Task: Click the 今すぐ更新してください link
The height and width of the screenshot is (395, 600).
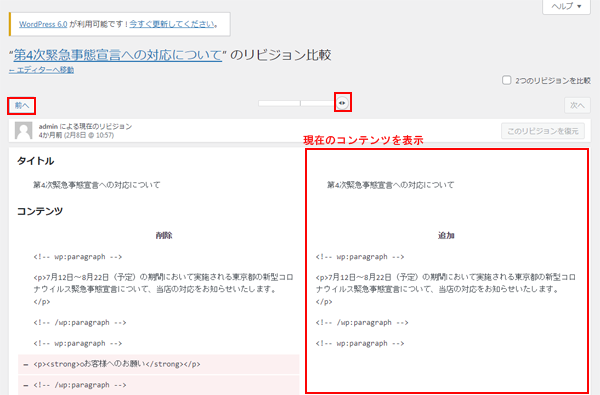Action: (x=171, y=24)
